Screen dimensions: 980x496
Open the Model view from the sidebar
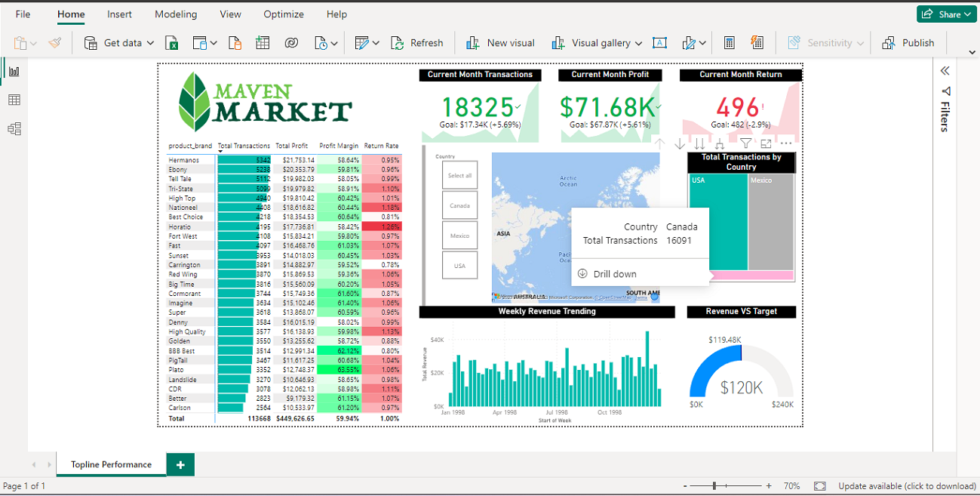point(14,128)
